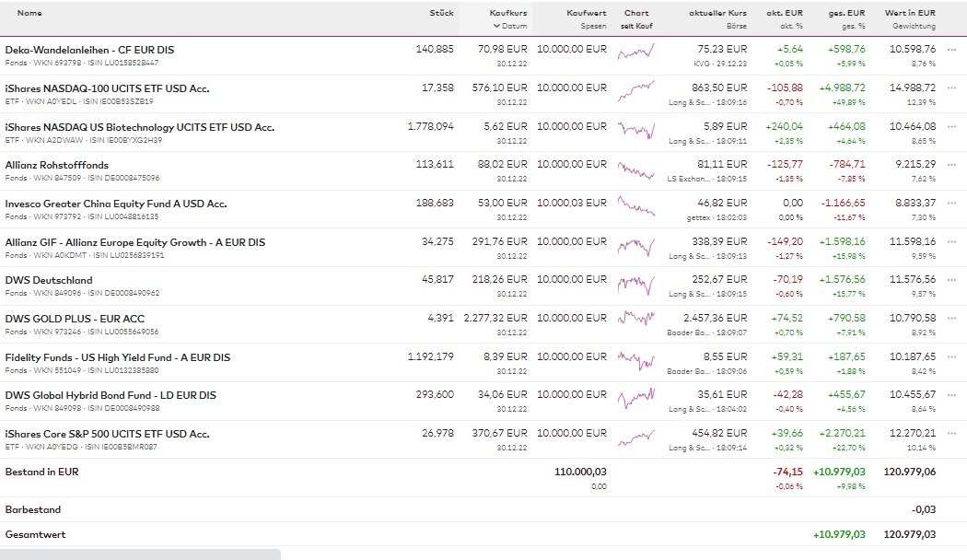Open the more options menu for iShares NASDAQ-100
Image resolution: width=967 pixels, height=560 pixels.
(x=951, y=87)
